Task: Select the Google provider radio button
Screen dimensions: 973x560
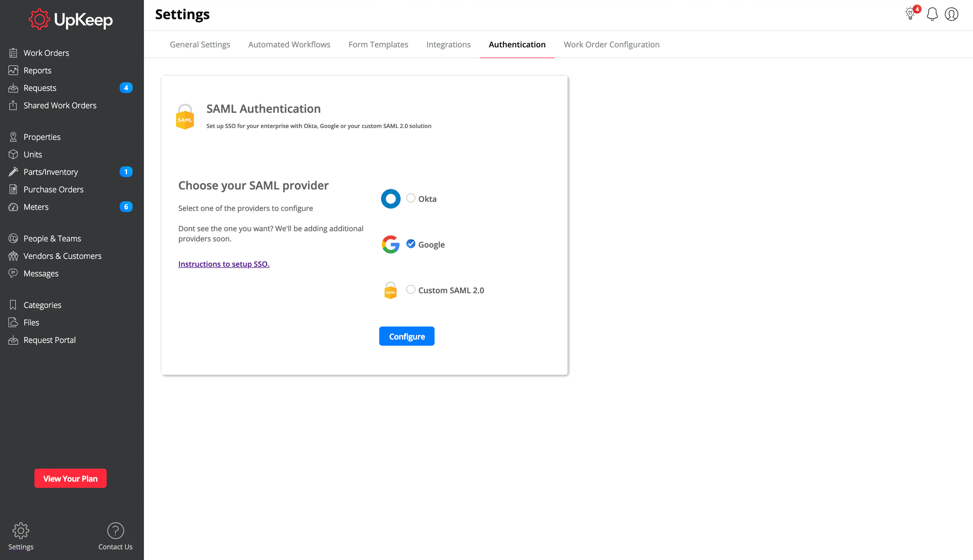Action: tap(411, 244)
